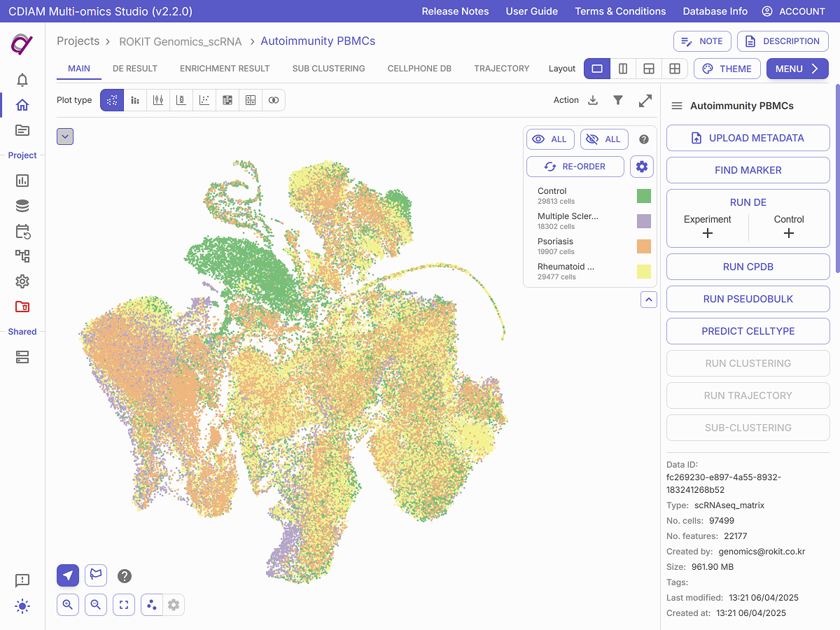The image size is (840, 630).
Task: Click the Control green color swatch
Action: pyautogui.click(x=644, y=196)
